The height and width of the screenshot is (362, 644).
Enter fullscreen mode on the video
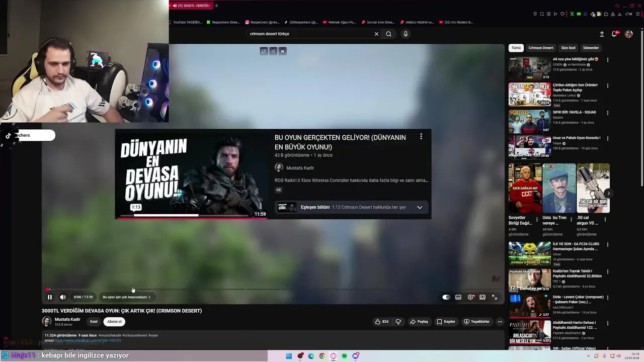coord(495,297)
